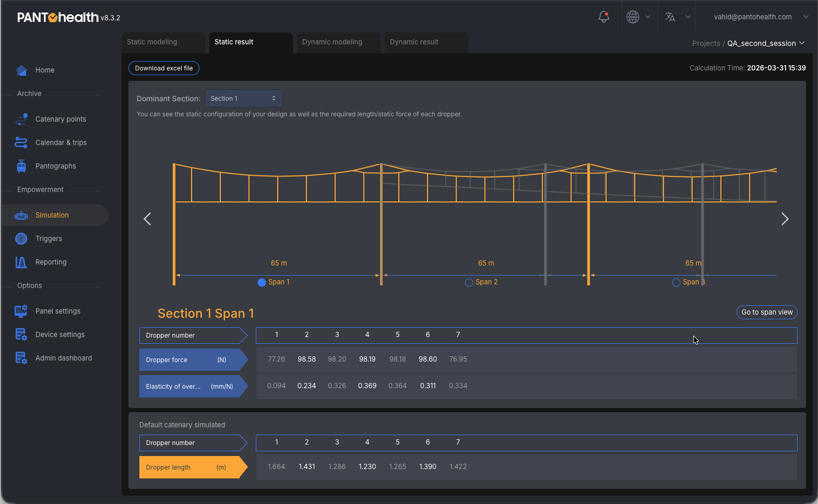The image size is (818, 504).
Task: Click Download excel file button
Action: (x=164, y=68)
